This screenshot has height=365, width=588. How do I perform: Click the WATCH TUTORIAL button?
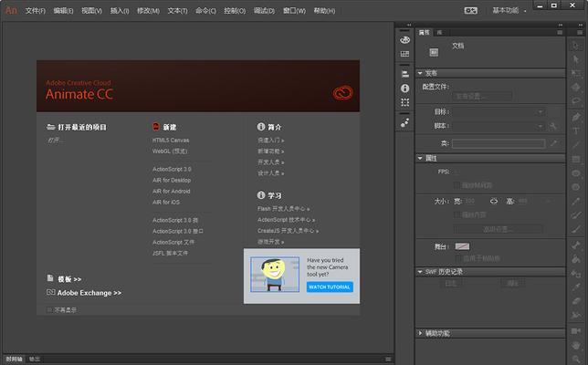pos(330,287)
